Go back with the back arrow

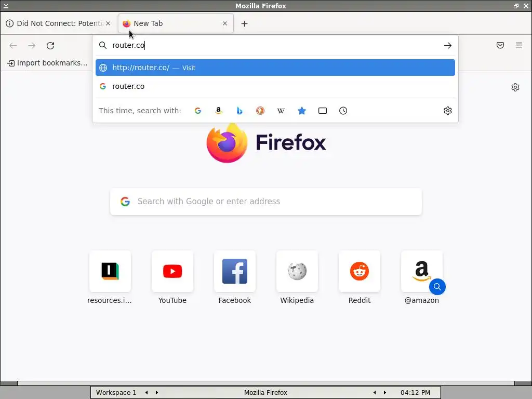(13, 46)
